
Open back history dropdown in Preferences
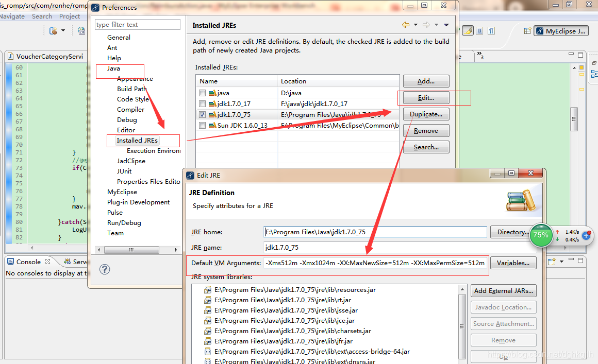tap(416, 25)
